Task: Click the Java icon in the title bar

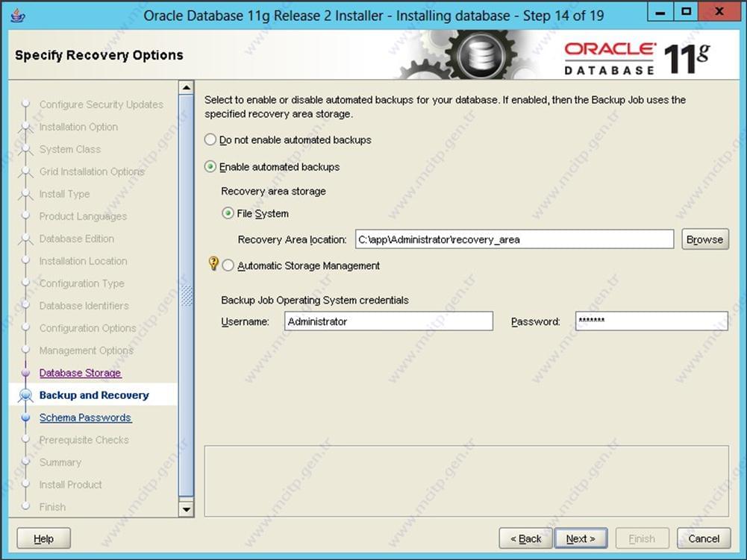Action: (x=18, y=15)
